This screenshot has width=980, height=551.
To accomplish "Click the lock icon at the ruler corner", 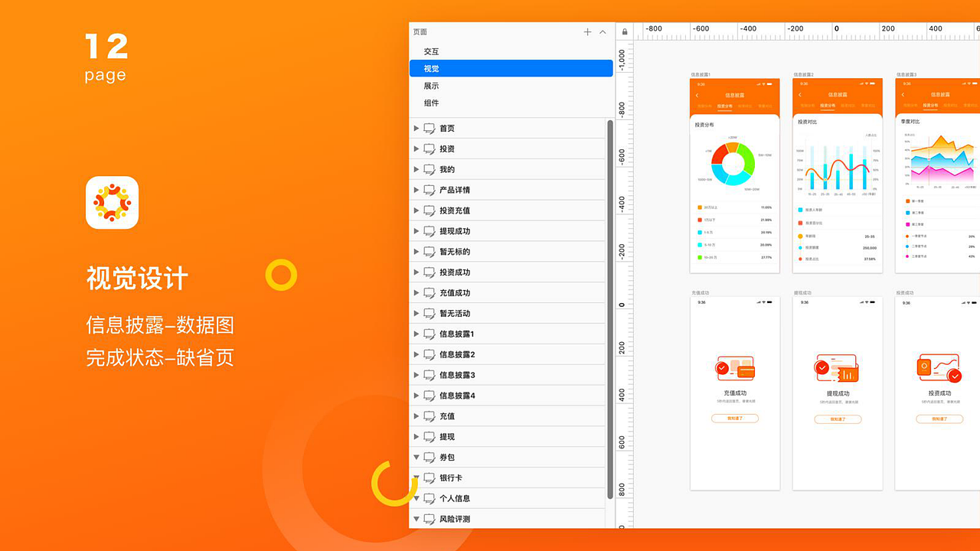I will click(x=625, y=32).
